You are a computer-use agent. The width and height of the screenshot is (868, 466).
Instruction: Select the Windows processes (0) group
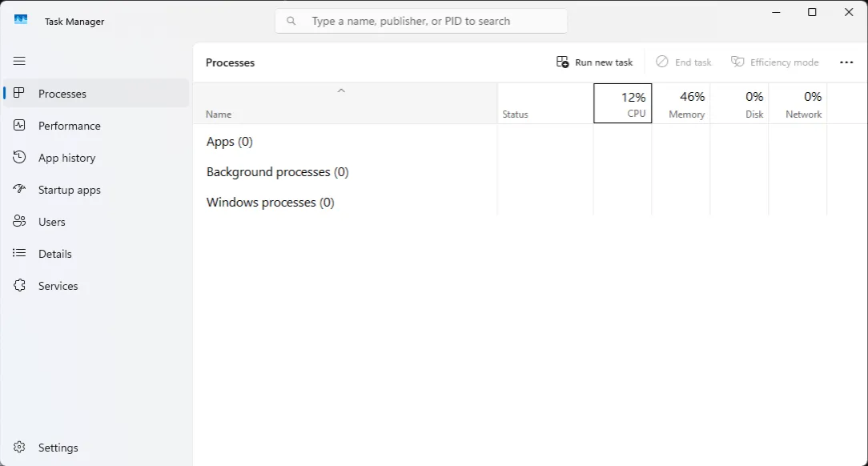[x=270, y=203]
